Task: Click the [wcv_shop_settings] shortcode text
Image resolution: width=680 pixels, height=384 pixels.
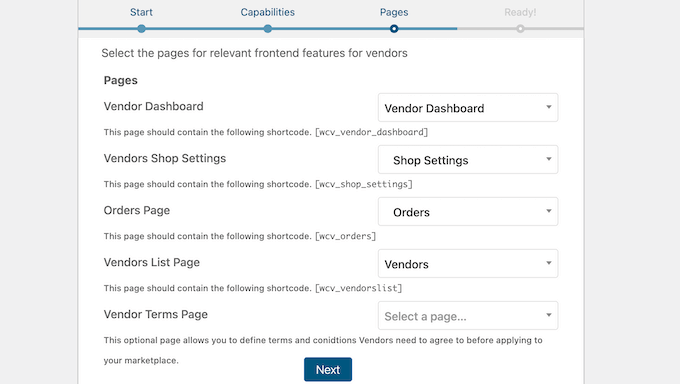Action: (x=364, y=184)
